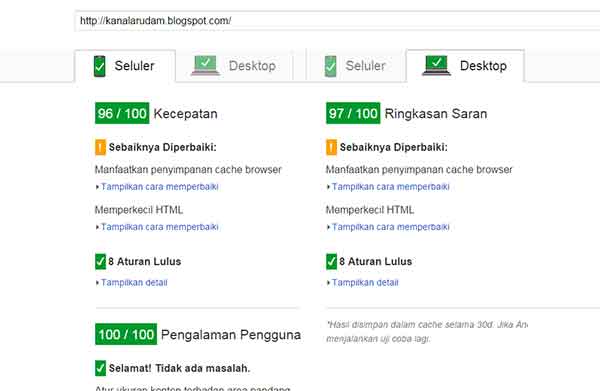
Task: Click green checkmark icon beside left 8 Aturan Lulus
Action: (x=100, y=262)
